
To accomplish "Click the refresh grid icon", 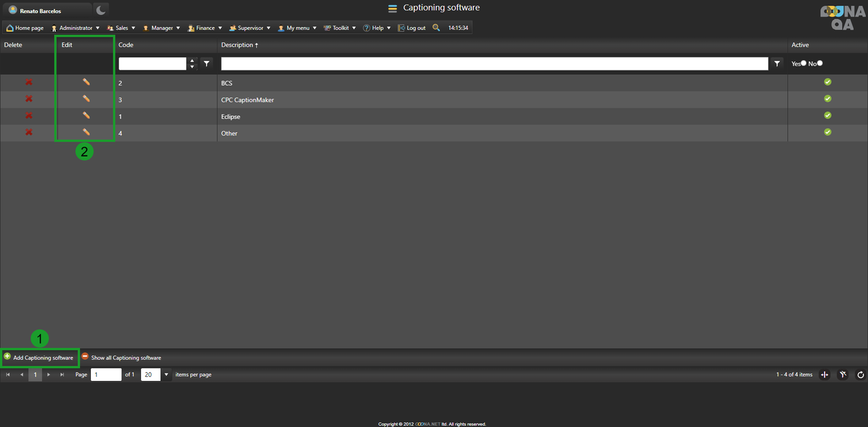I will [861, 375].
